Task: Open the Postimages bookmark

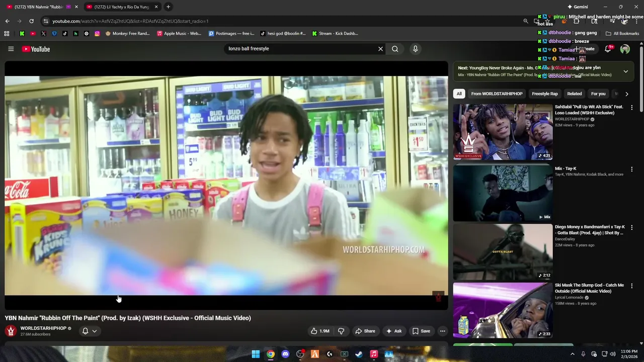Action: click(x=231, y=34)
